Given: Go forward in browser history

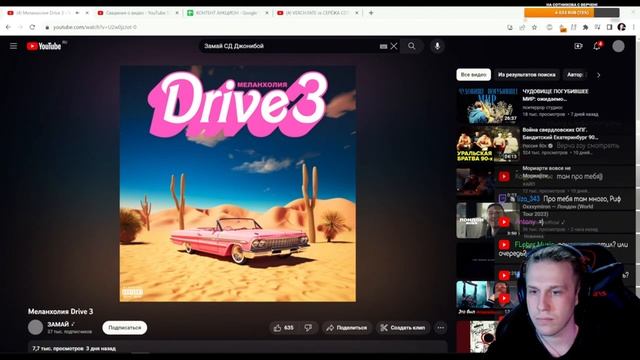Looking at the screenshot, I should 20,27.
